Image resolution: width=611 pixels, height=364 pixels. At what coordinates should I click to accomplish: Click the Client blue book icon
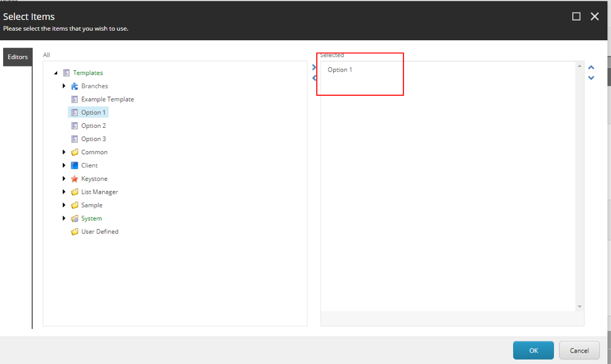click(x=75, y=165)
